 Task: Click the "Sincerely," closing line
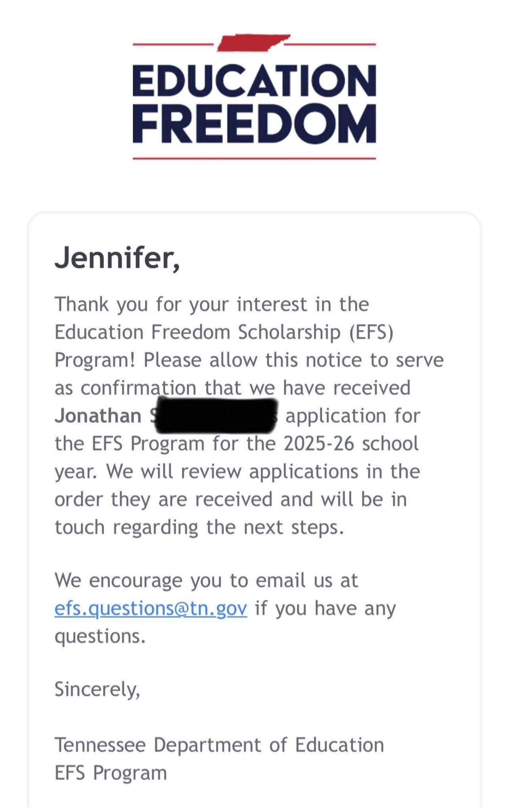pos(97,689)
